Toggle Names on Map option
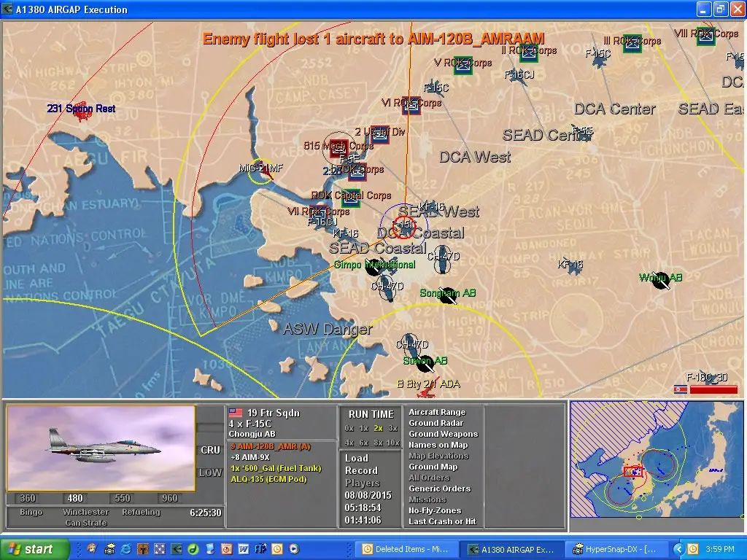The height and width of the screenshot is (560, 747). pos(438,445)
